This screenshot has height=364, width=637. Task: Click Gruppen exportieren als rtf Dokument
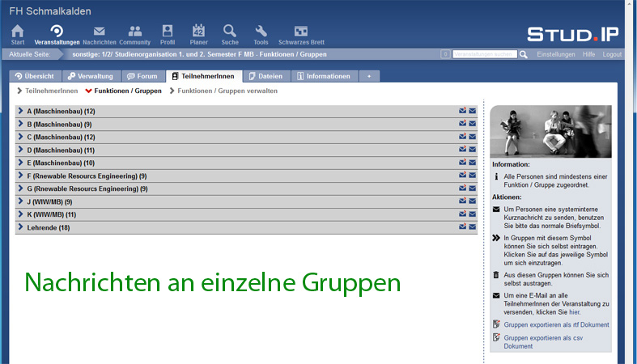(x=556, y=324)
